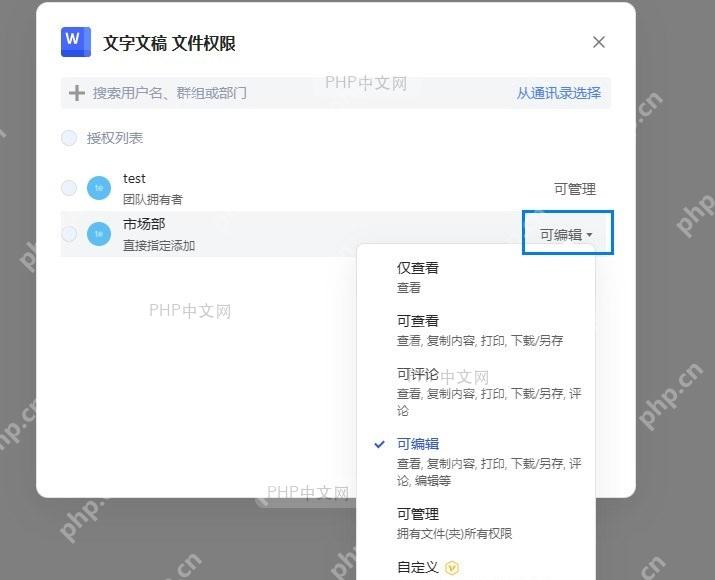Click the checkmark beside 可编辑 option

[379, 444]
